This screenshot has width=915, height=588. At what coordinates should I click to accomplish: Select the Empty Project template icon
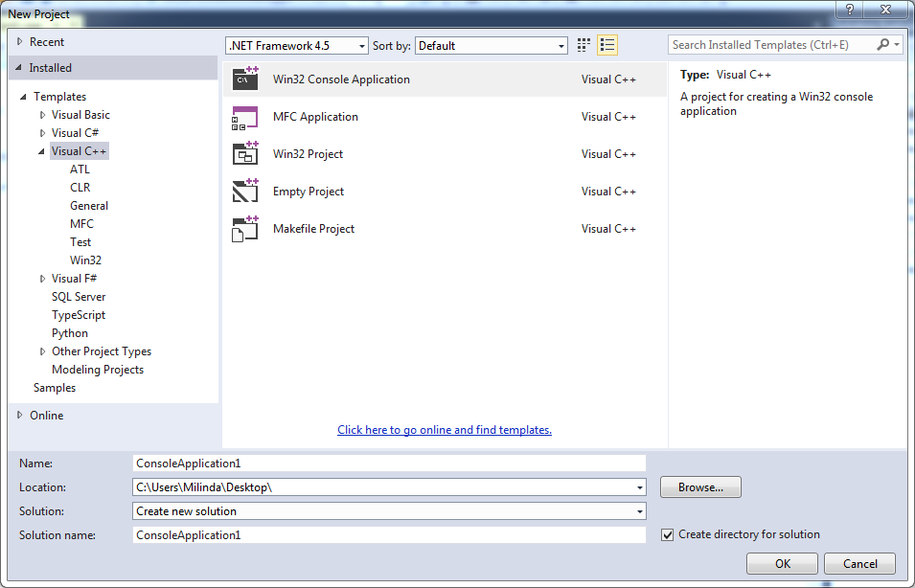(245, 192)
